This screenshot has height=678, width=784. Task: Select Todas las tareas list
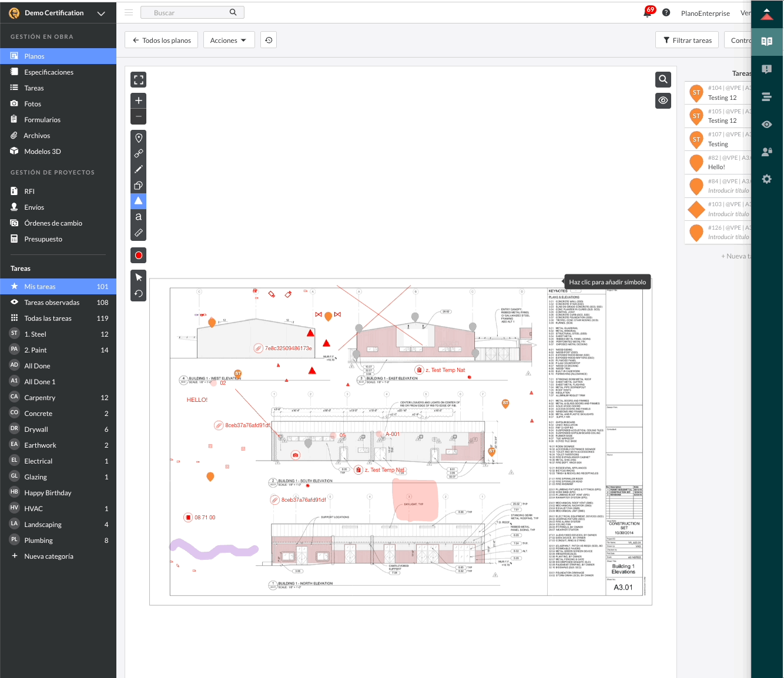(58, 318)
